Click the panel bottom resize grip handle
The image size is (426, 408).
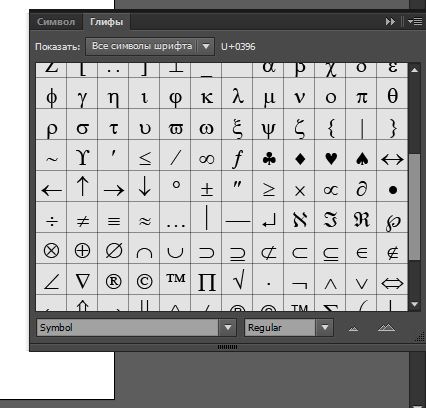(227, 347)
